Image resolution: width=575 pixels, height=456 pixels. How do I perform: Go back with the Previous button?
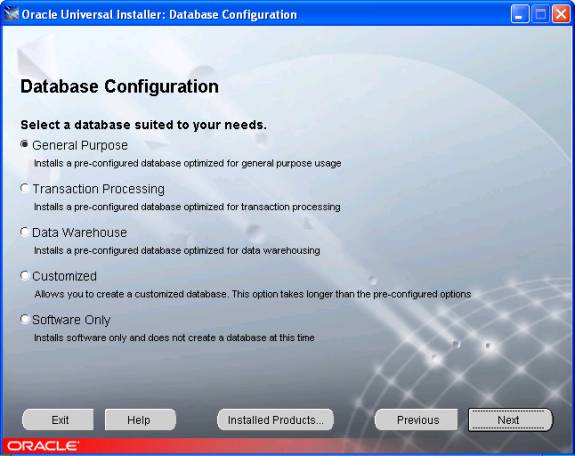(416, 420)
